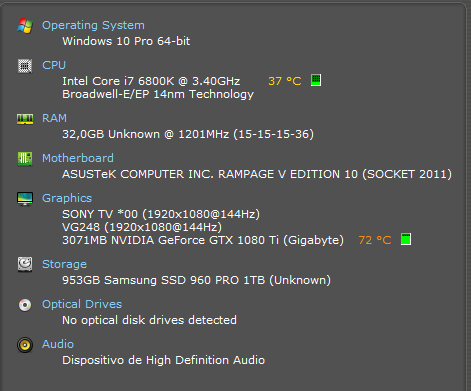Open the Storage section heading
471x391 pixels.
(64, 264)
